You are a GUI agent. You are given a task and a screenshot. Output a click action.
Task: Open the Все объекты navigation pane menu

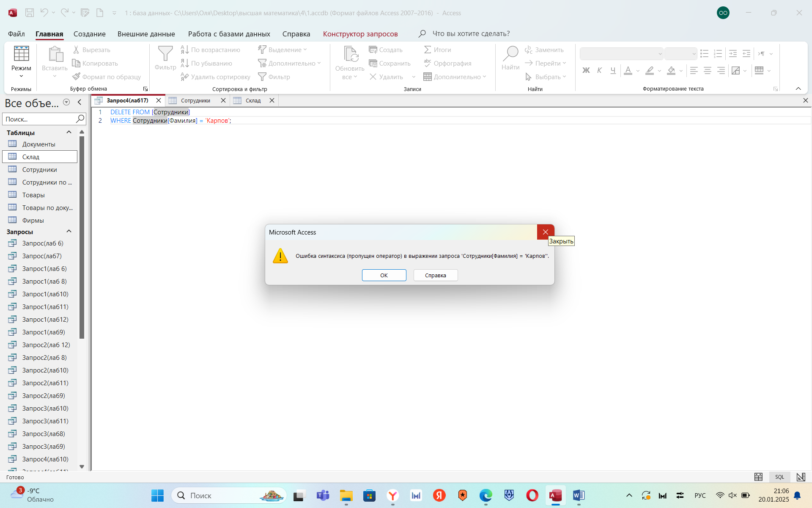click(x=66, y=102)
